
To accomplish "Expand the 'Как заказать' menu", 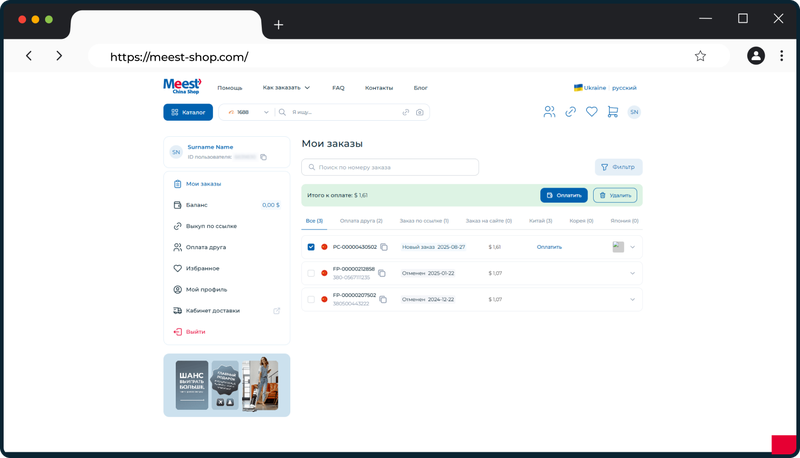I will (286, 88).
